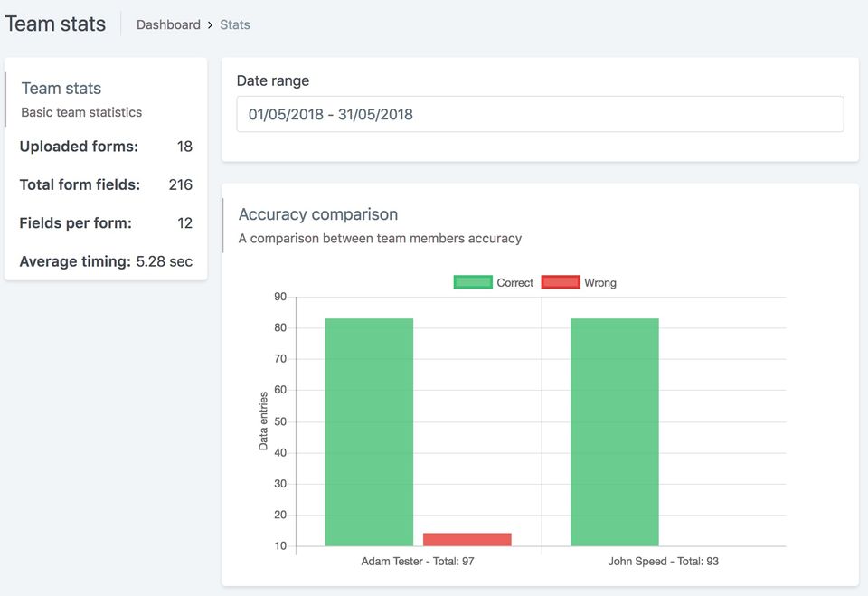The width and height of the screenshot is (868, 596).
Task: Click the 'Team stats' card title in sidebar
Action: pyautogui.click(x=61, y=88)
